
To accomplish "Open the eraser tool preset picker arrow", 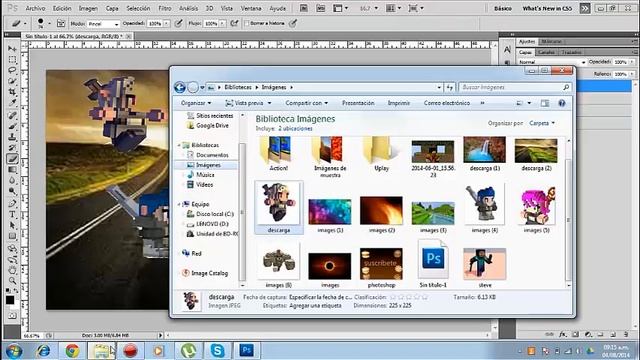I will [x=25, y=24].
